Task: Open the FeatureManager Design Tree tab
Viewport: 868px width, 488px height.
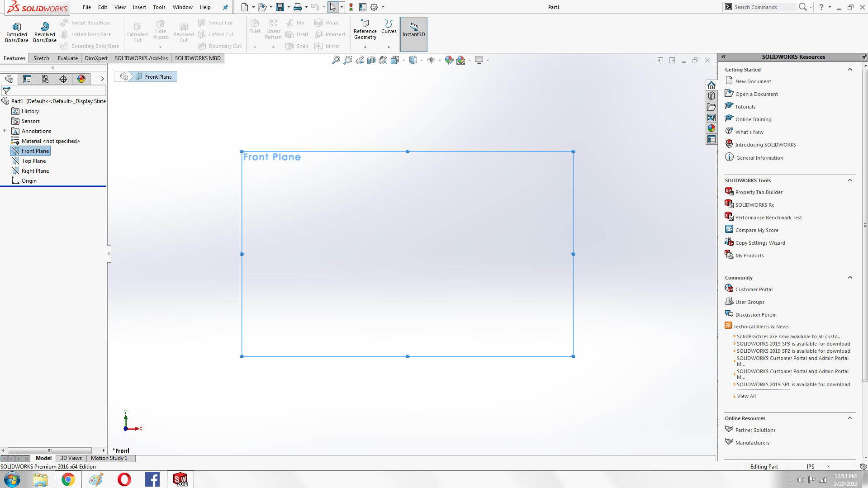Action: coord(9,79)
